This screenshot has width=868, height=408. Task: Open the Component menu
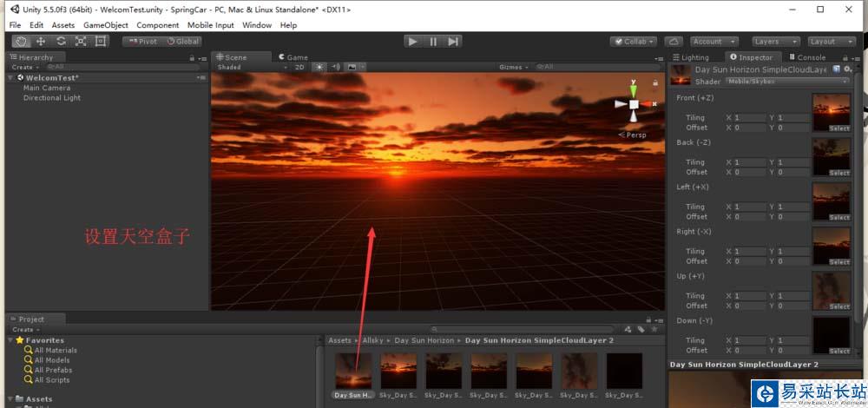pos(158,25)
